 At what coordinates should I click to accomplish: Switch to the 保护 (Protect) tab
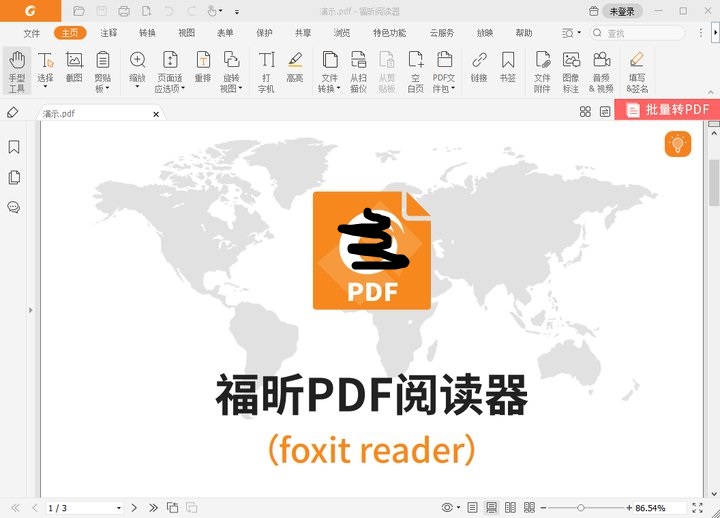coord(264,33)
